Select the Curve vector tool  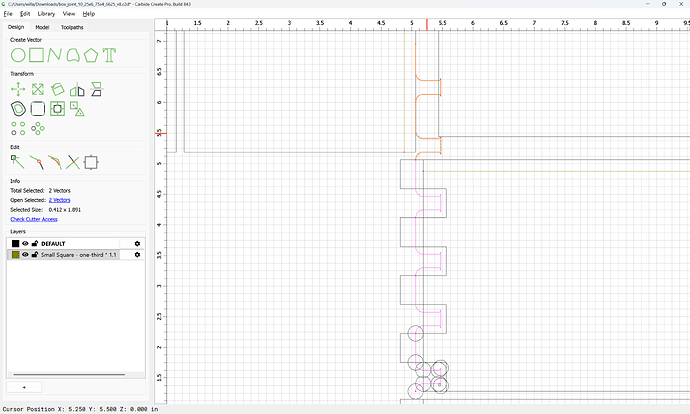73,55
